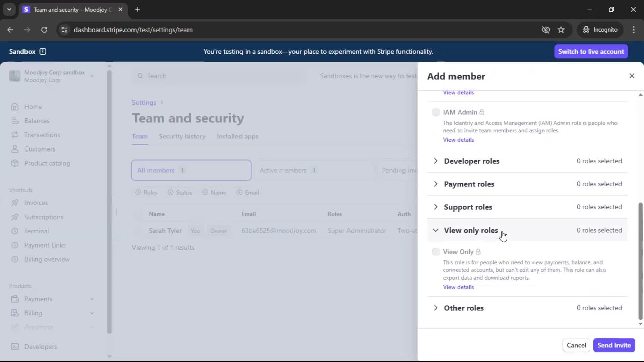This screenshot has height=362, width=644.
Task: Open View details under View Only
Action: click(x=458, y=287)
